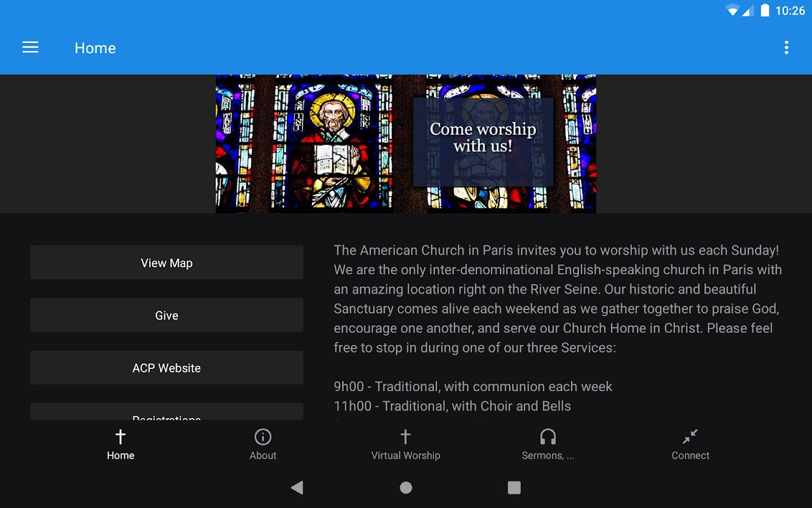812x508 pixels.
Task: Select the Home tab label
Action: tap(121, 455)
